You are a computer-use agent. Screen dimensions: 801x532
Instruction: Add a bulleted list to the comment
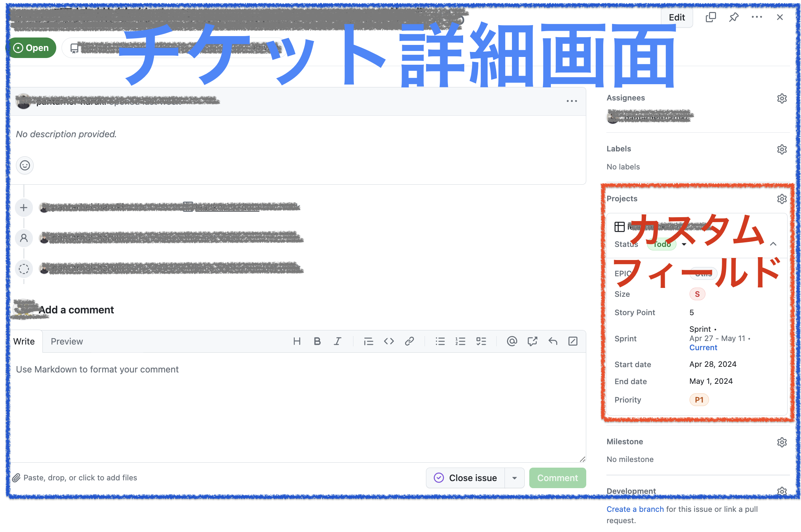(440, 341)
